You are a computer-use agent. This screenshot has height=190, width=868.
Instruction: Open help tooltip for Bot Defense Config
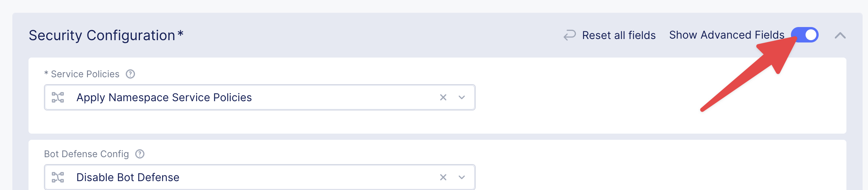click(140, 154)
